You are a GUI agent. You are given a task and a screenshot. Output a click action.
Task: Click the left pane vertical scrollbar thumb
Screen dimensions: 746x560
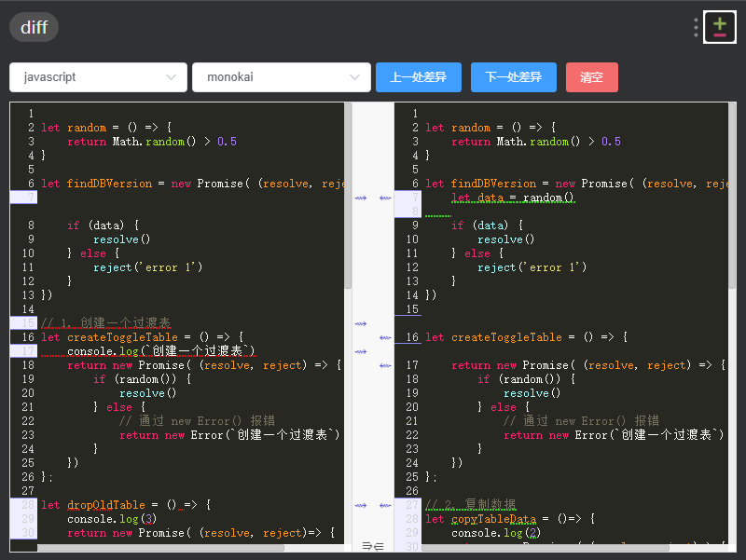(x=348, y=196)
